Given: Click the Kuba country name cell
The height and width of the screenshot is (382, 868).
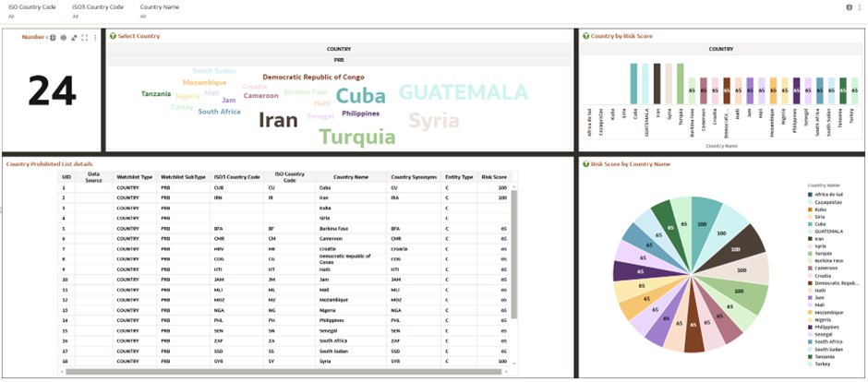Looking at the screenshot, I should [352, 208].
